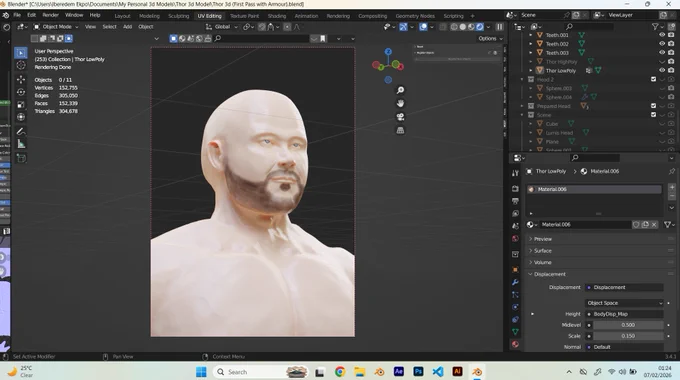Open the File menu

[17, 15]
